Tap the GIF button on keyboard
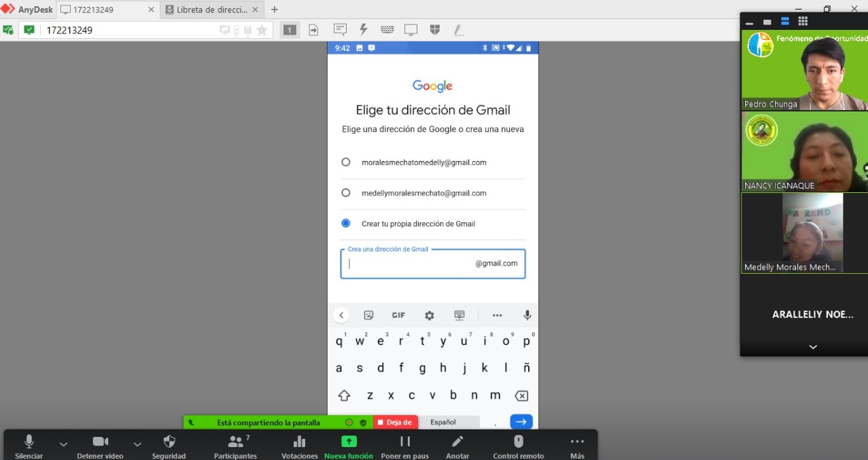This screenshot has height=460, width=868. (x=398, y=315)
